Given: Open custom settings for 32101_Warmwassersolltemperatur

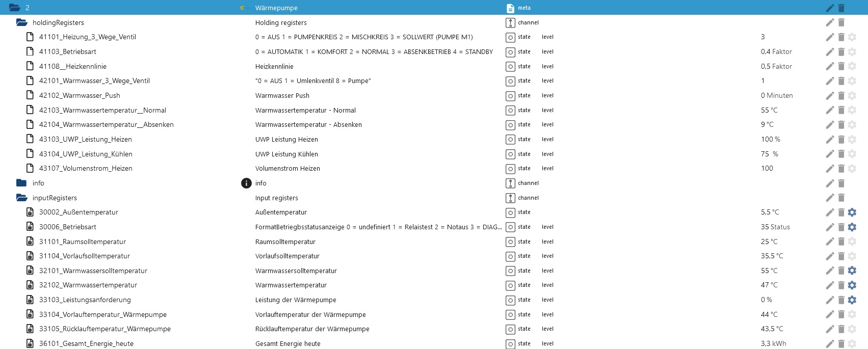Looking at the screenshot, I should (x=852, y=271).
